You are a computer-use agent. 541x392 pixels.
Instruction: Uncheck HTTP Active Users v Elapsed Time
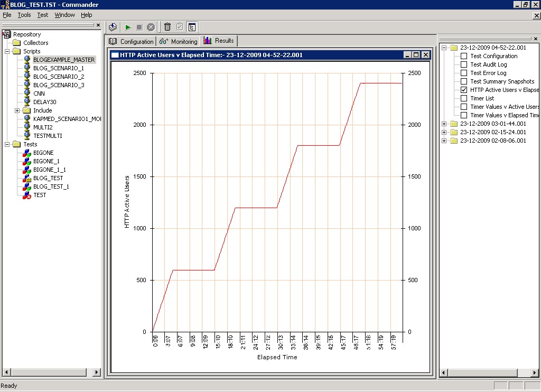click(x=464, y=90)
